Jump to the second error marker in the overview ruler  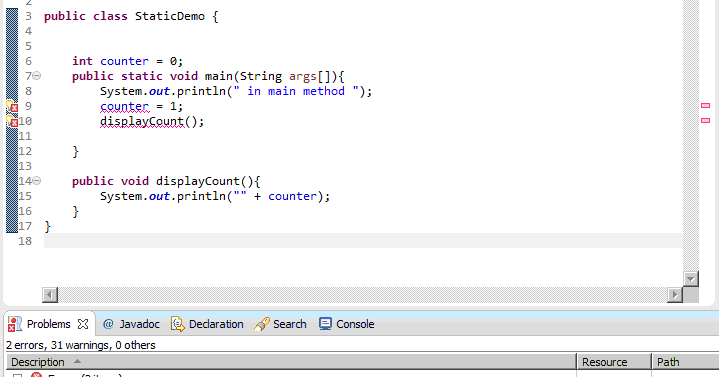click(x=706, y=120)
